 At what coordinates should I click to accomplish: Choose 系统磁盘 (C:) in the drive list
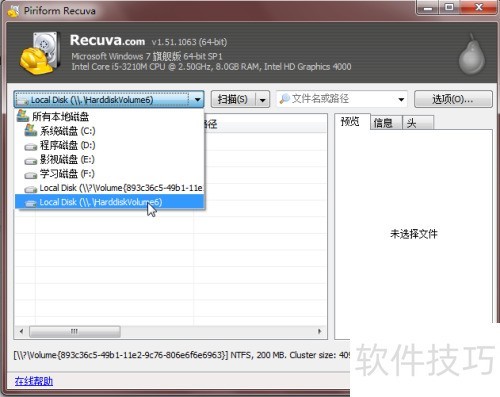pyautogui.click(x=110, y=131)
